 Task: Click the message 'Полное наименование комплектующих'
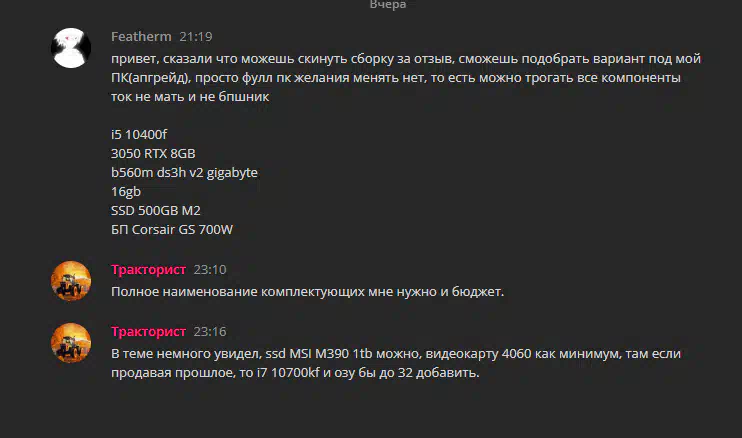(306, 292)
